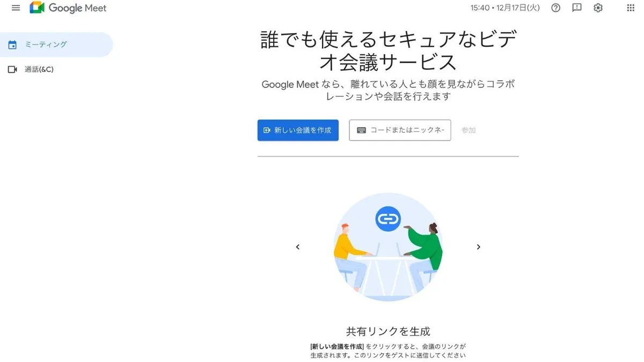Click the two-people meeting illustration
Image resolution: width=644 pixels, height=362 pixels.
pyautogui.click(x=388, y=247)
